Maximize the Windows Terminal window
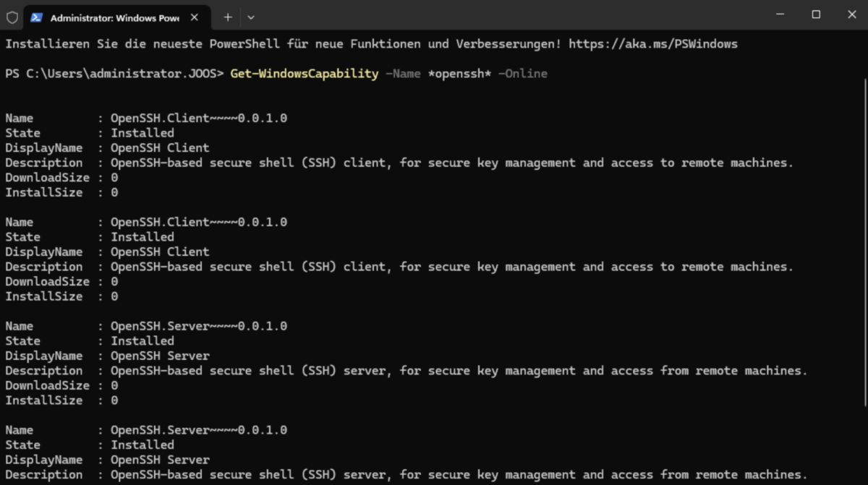This screenshot has height=485, width=868. point(816,14)
